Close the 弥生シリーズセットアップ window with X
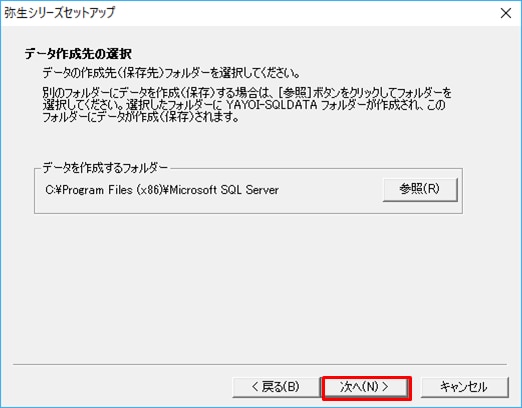This screenshot has height=408, width=522. (506, 13)
